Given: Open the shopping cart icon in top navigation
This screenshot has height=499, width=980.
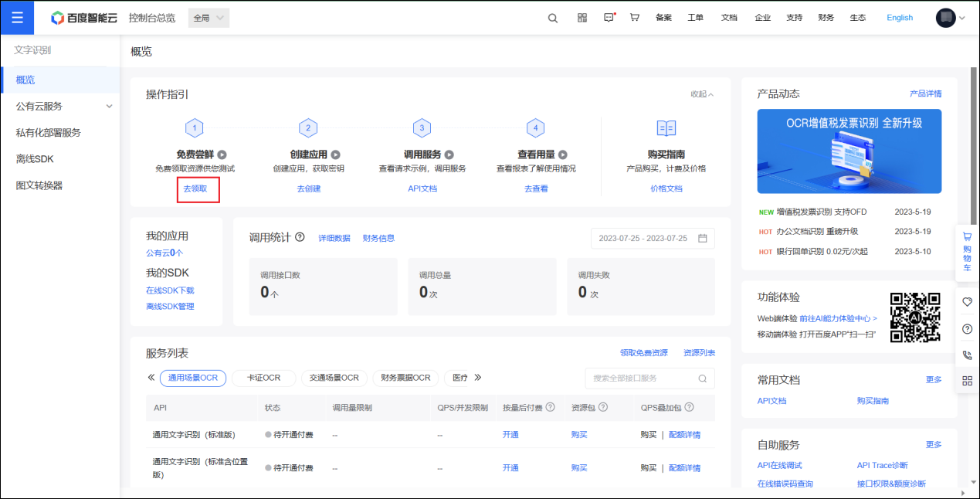Looking at the screenshot, I should [x=634, y=17].
